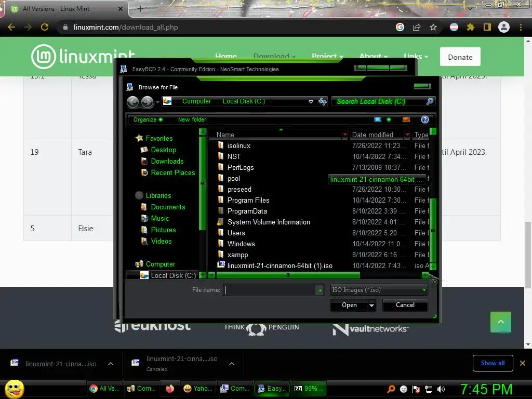Image resolution: width=532 pixels, height=399 pixels.
Task: Expand options for the canceled iso download
Action: tap(232, 364)
